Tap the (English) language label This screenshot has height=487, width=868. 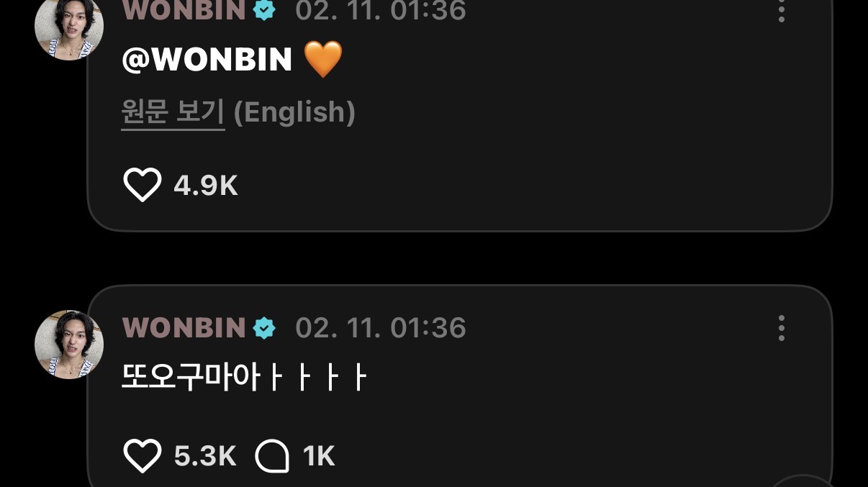(295, 112)
